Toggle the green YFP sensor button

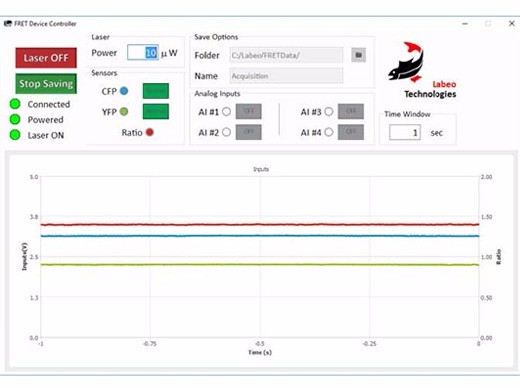pos(156,111)
